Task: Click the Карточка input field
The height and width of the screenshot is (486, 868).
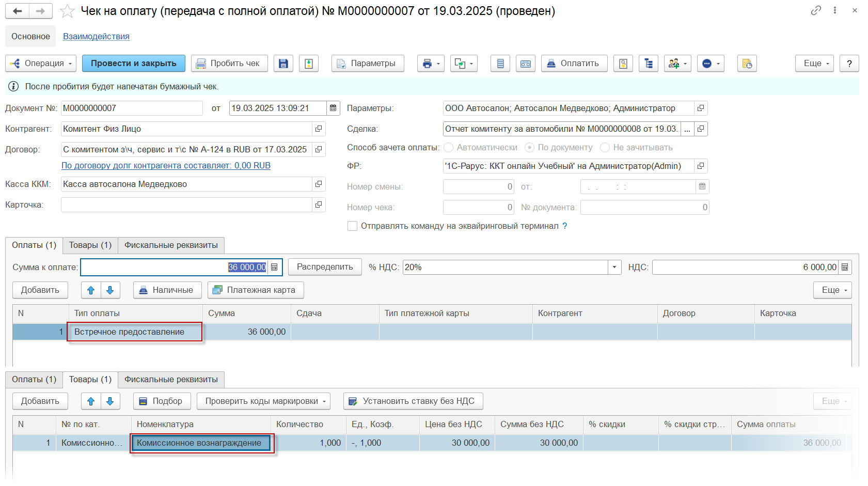Action: tap(186, 205)
